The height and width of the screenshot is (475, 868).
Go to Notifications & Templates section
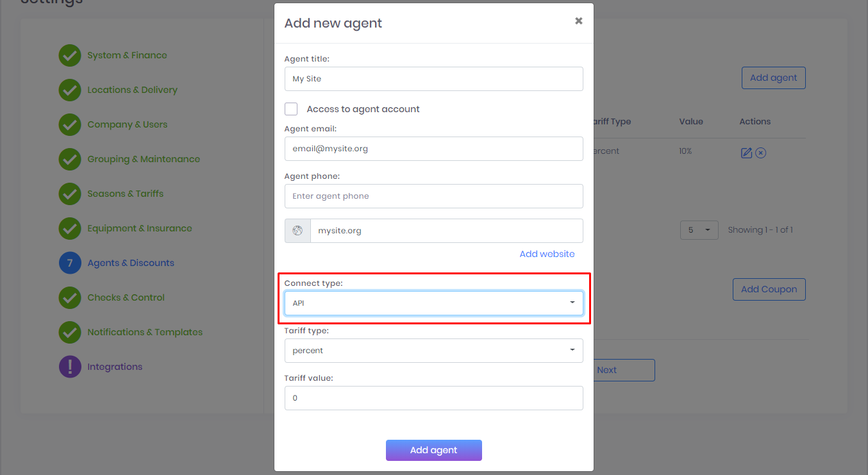click(145, 332)
